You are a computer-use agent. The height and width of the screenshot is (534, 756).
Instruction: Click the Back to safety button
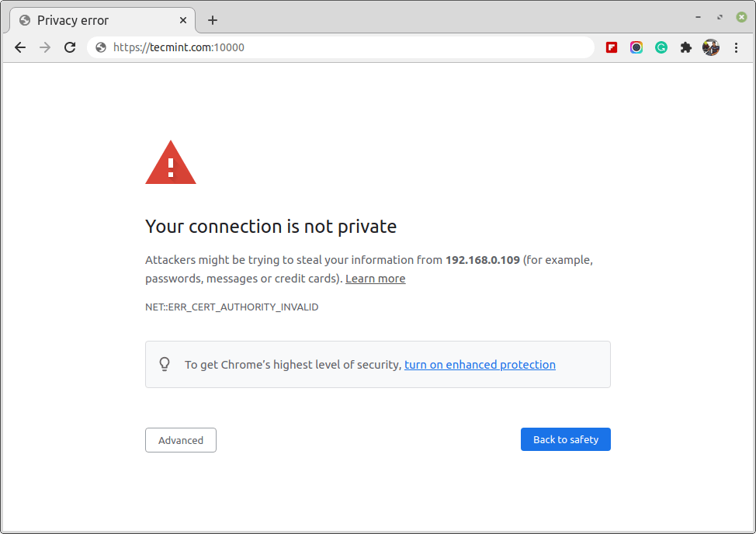tap(565, 439)
